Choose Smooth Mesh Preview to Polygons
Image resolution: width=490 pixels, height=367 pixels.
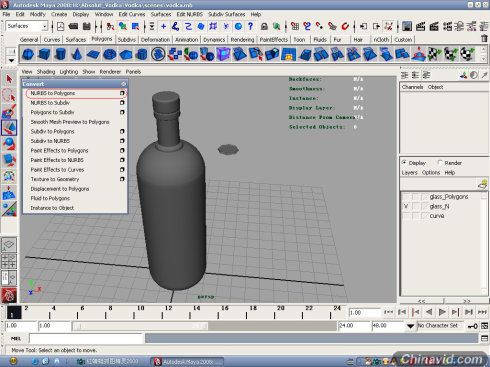click(x=75, y=122)
